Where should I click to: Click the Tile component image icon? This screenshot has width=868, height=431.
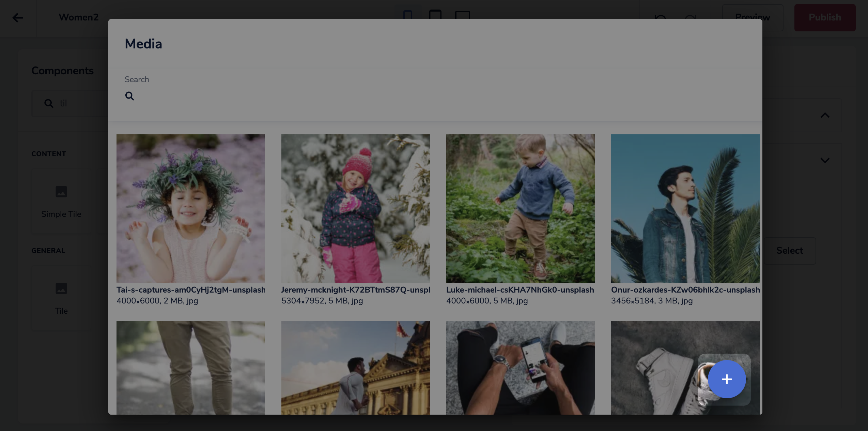[x=61, y=288]
